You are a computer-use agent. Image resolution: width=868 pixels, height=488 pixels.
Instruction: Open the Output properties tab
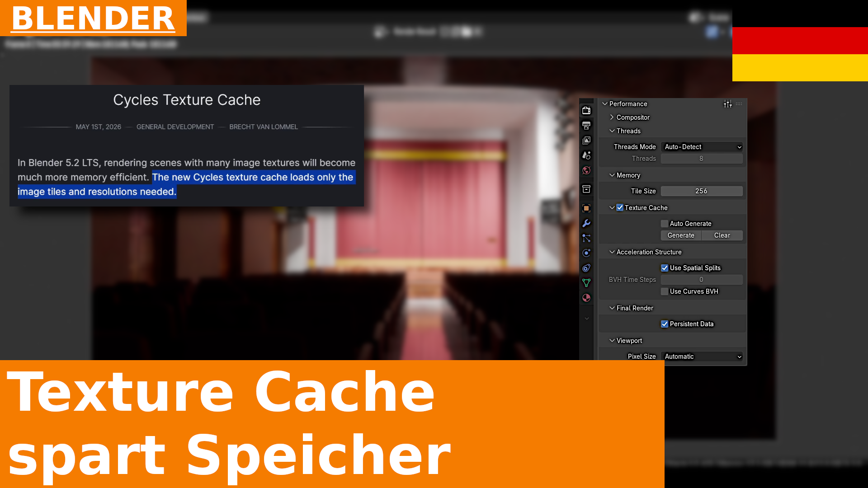(586, 126)
